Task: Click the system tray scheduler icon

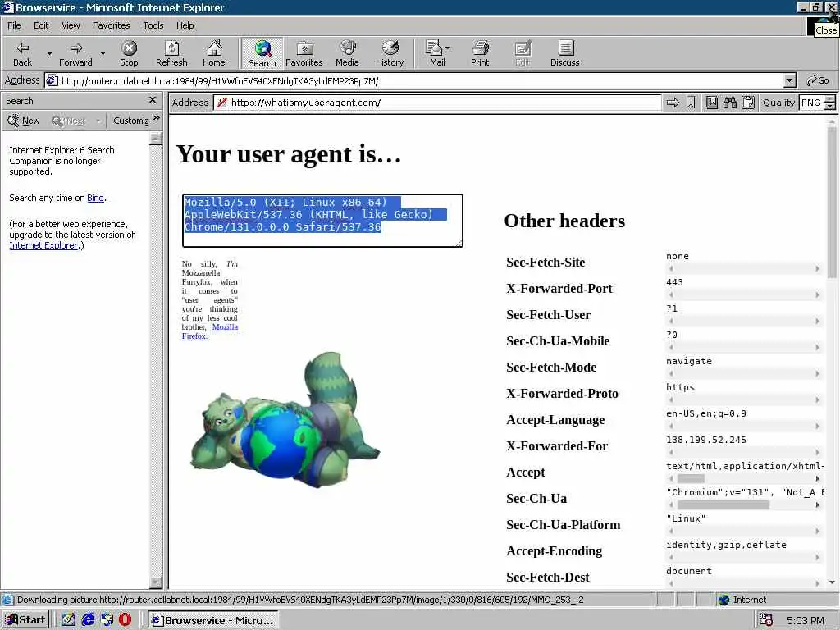Action: [766, 620]
